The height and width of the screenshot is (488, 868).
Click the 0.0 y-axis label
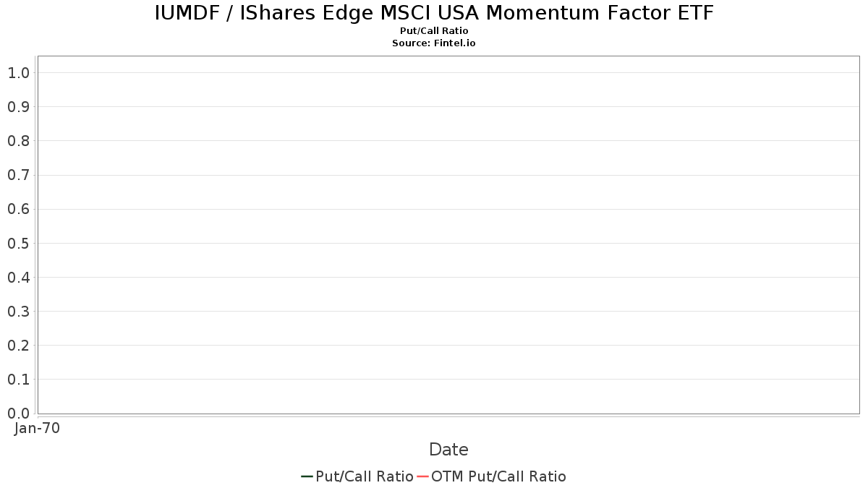18,414
